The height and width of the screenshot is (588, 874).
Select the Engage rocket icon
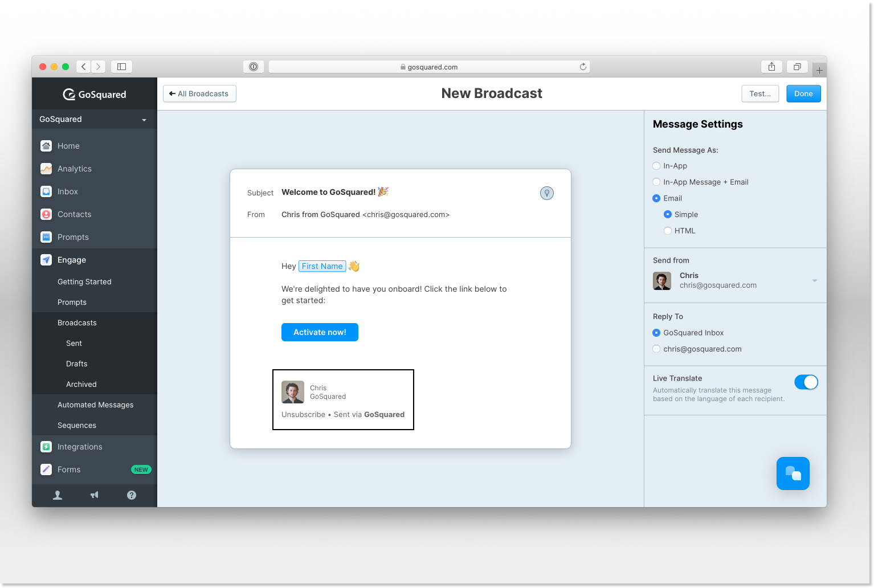[x=46, y=260]
